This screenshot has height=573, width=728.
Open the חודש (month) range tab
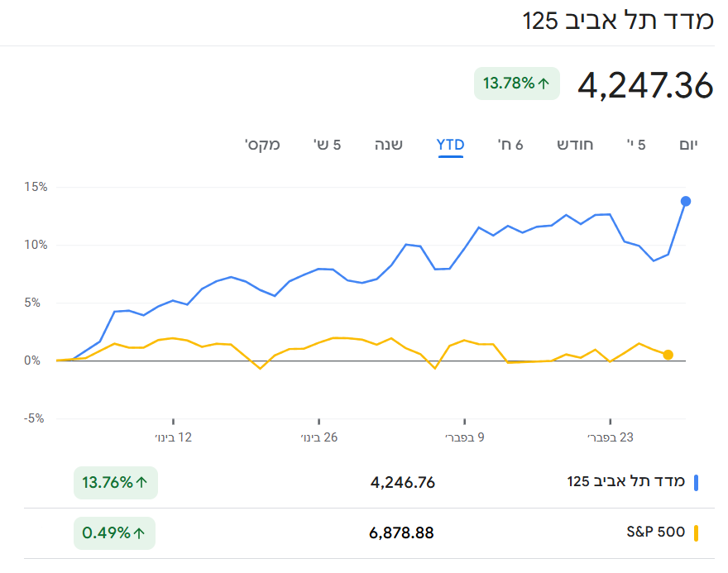tap(575, 145)
